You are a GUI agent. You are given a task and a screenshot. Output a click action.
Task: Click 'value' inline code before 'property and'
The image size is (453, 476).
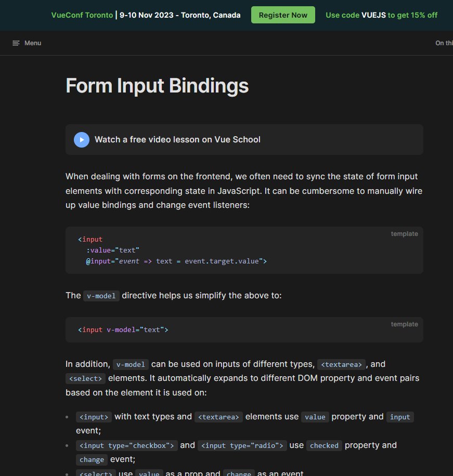tap(315, 417)
